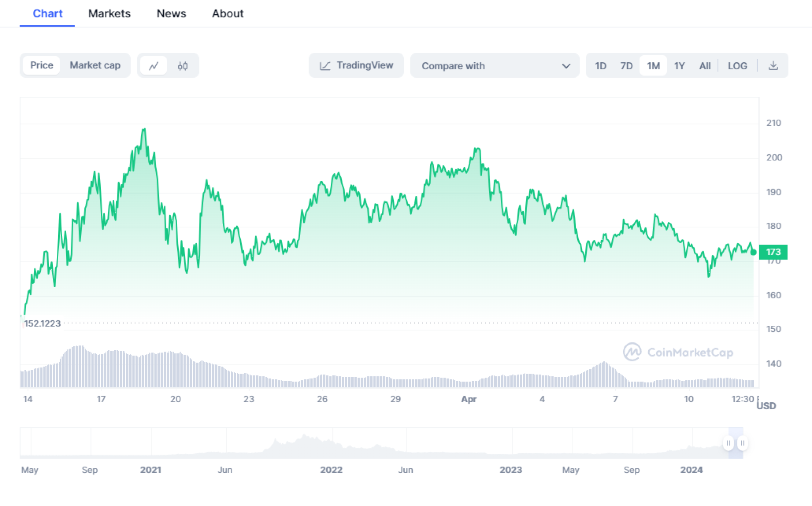Click the current price 173 label
The height and width of the screenshot is (506, 812).
click(774, 252)
